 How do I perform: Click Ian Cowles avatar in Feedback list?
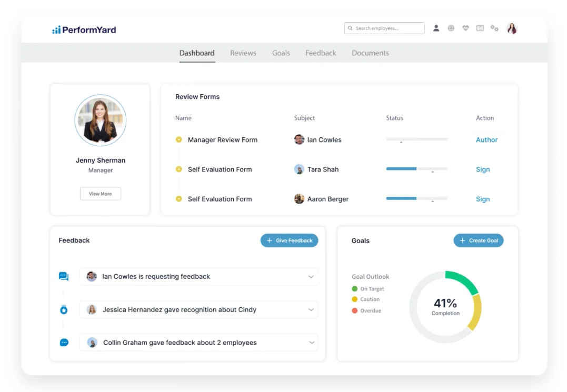tap(92, 276)
